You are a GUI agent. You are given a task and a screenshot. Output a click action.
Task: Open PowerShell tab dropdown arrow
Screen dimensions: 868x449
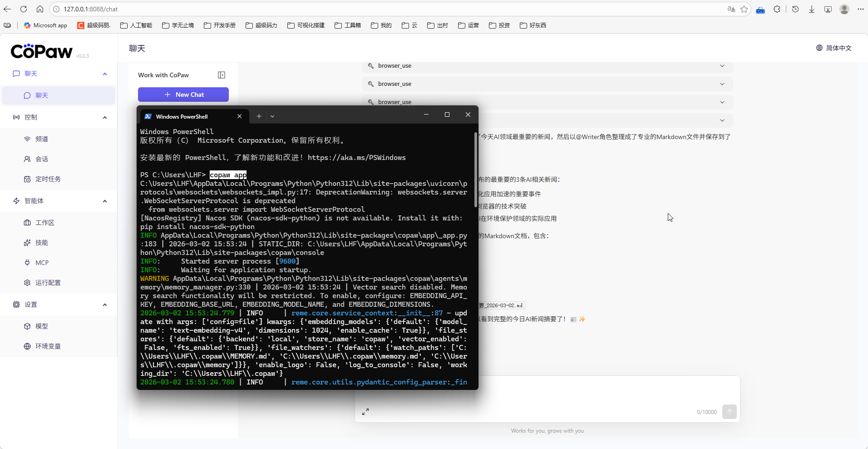click(x=272, y=116)
